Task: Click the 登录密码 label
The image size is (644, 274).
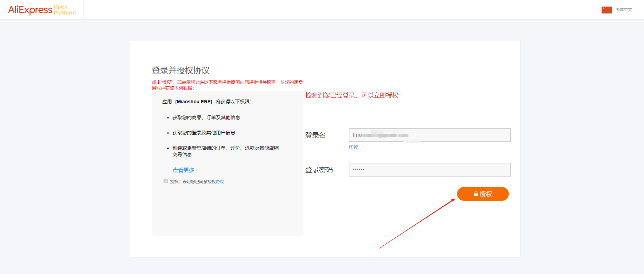Action: (319, 170)
